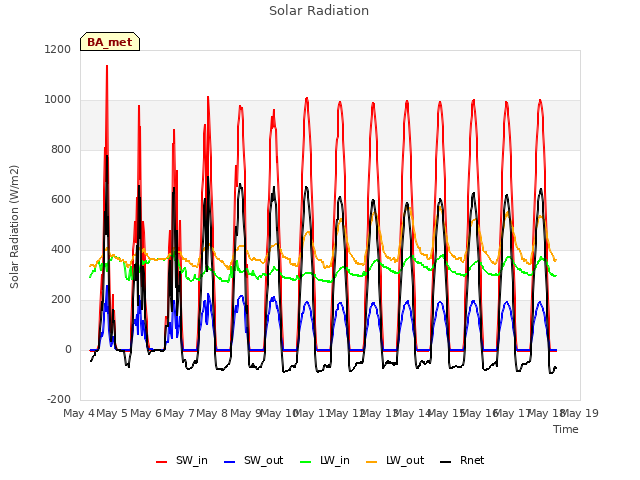The width and height of the screenshot is (640, 480).
Task: Click the BA_met annotation label
Action: (x=110, y=42)
